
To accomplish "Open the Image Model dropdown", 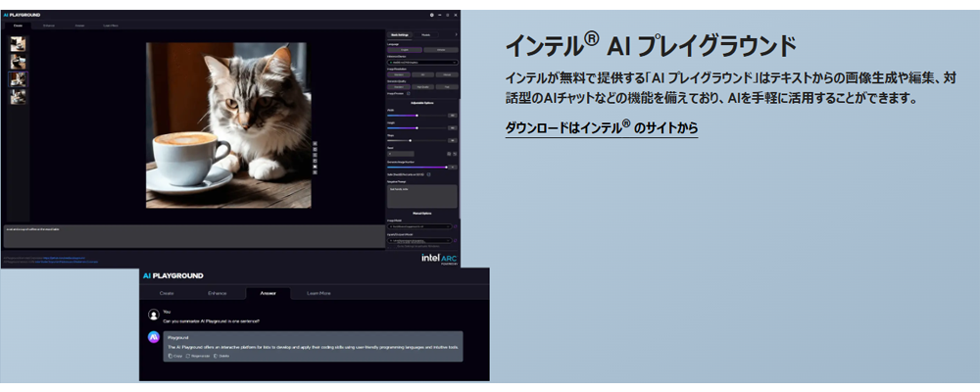I will click(x=419, y=226).
